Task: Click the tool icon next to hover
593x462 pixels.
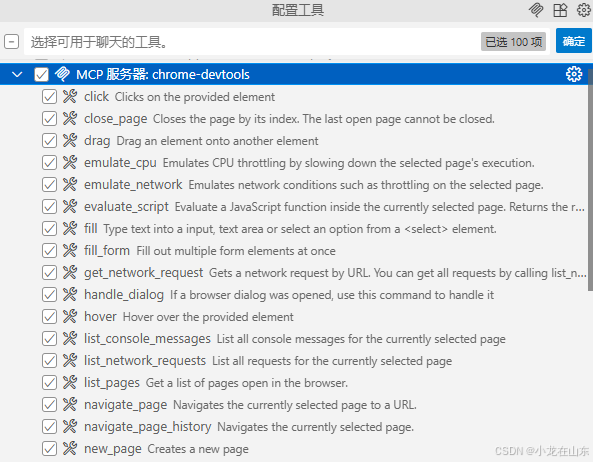Action: click(x=70, y=316)
